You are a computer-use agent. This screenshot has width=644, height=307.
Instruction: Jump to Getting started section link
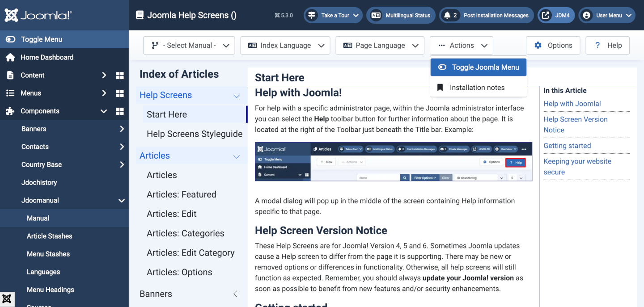[567, 146]
